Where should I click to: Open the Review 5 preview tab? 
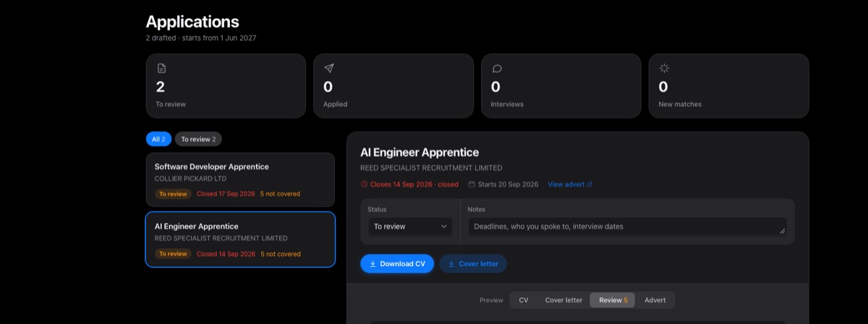tap(613, 300)
